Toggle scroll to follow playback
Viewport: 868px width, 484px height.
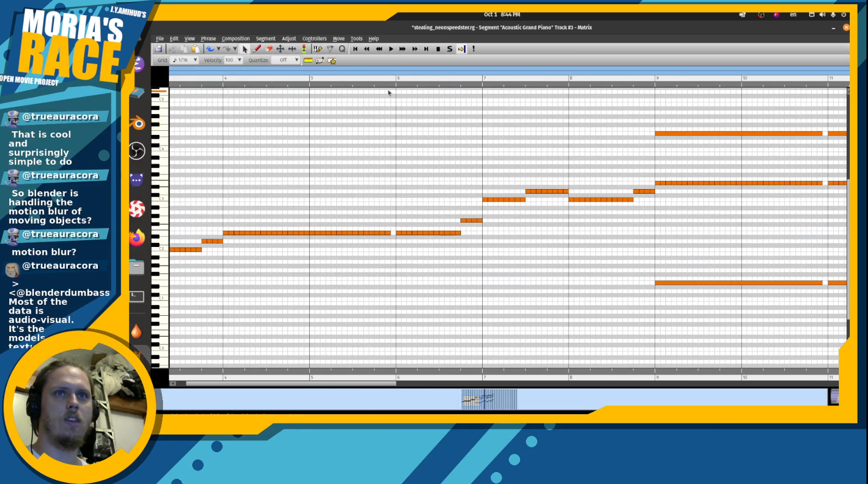click(x=461, y=49)
